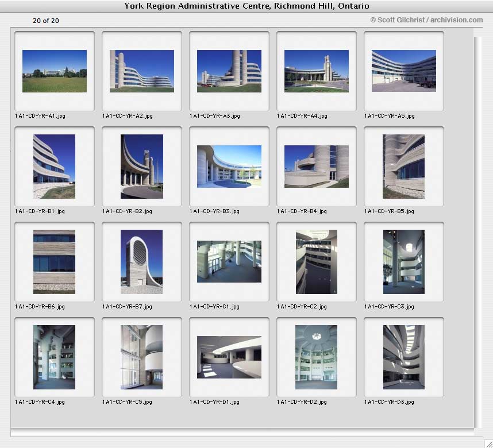Click the vertical scrollbar track

(x=478, y=232)
